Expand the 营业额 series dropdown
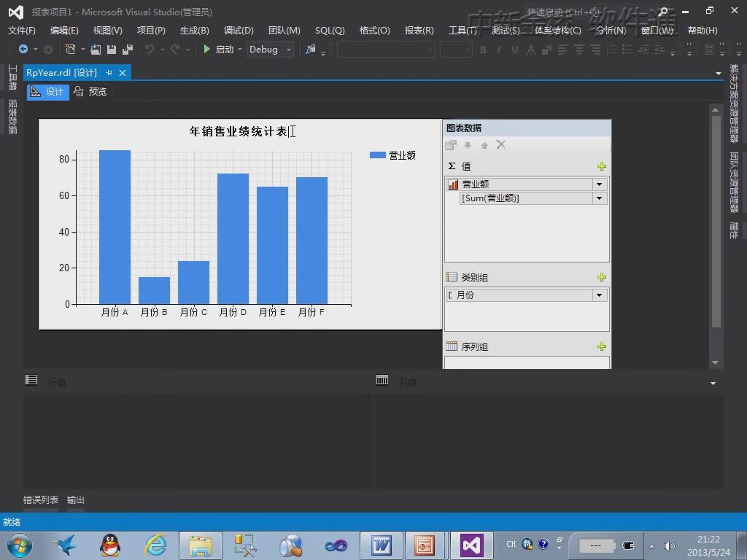Screen dimensions: 747x560 (600, 184)
